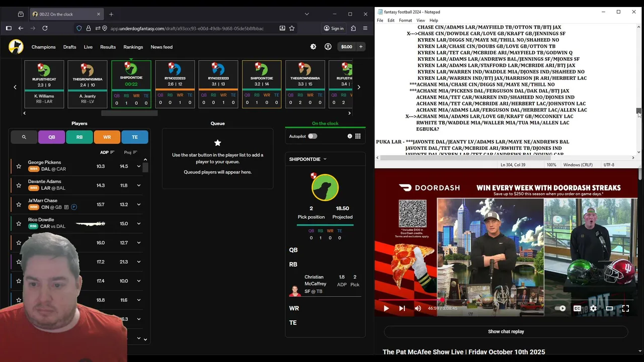Sort players by Proj column
Viewport: 644px width, 362px height.
(130, 152)
